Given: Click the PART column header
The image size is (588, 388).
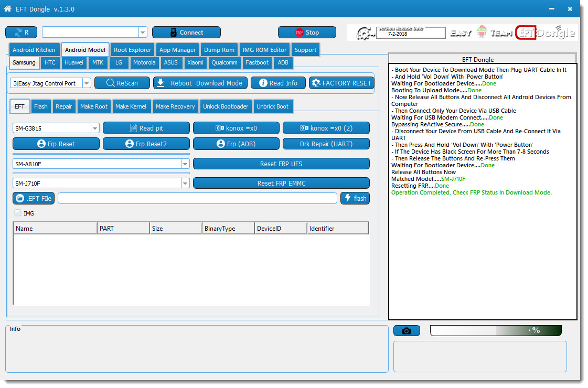Looking at the screenshot, I should pyautogui.click(x=123, y=228).
